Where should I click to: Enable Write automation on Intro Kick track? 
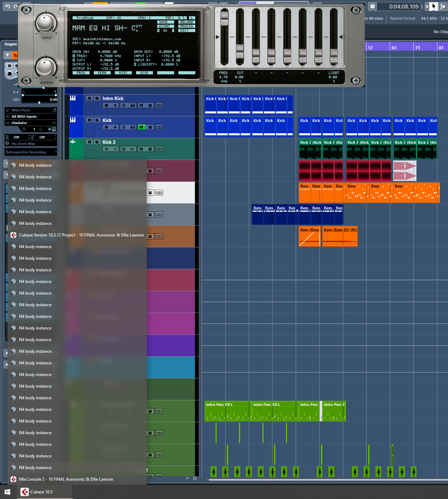tap(150, 105)
